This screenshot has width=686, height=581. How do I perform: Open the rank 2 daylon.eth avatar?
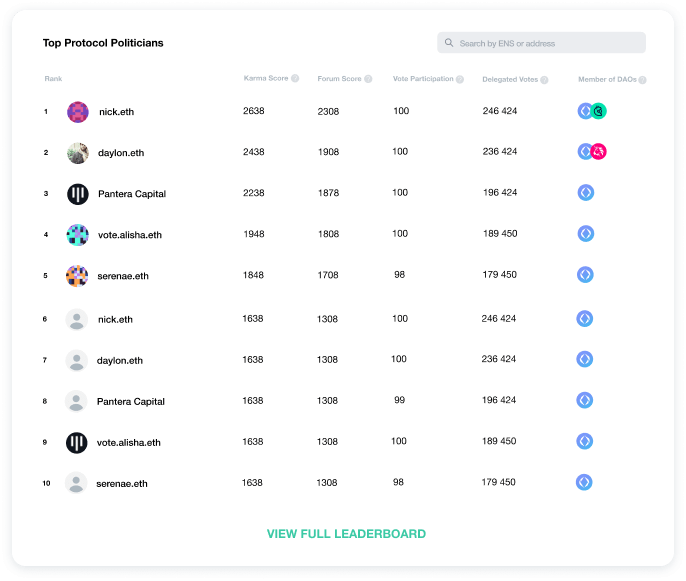(x=78, y=153)
